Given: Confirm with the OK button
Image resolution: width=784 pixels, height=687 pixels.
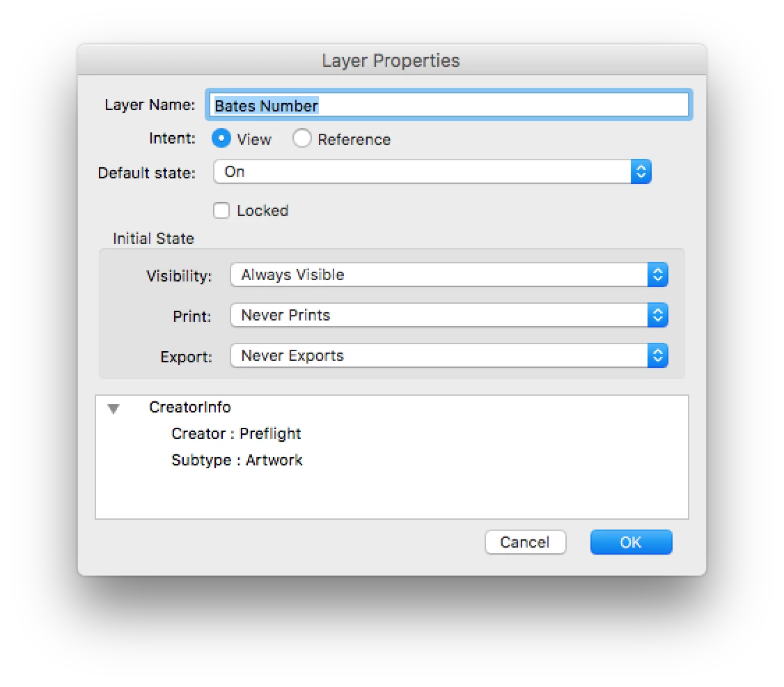Looking at the screenshot, I should pos(631,542).
